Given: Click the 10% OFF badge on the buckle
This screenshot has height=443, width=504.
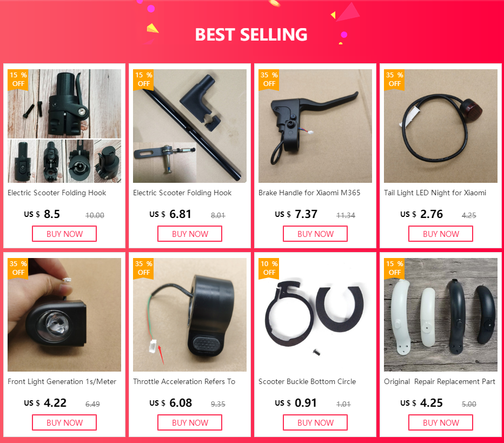Looking at the screenshot, I should click(269, 268).
